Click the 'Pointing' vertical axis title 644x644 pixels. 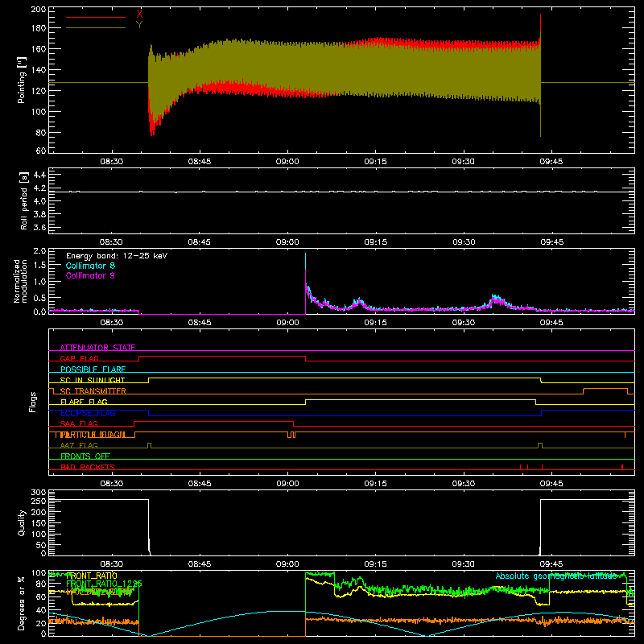click(x=22, y=80)
